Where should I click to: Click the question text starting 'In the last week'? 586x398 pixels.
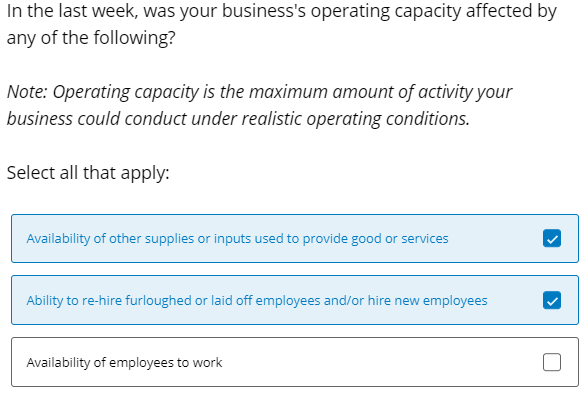[282, 24]
